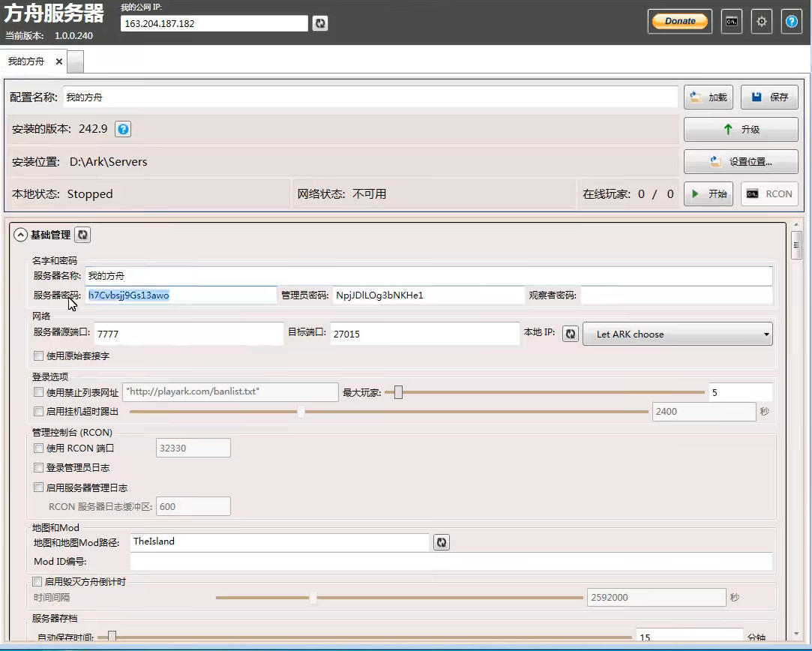Viewport: 812px width, 651px height.
Task: Refresh the map path button
Action: tap(441, 542)
